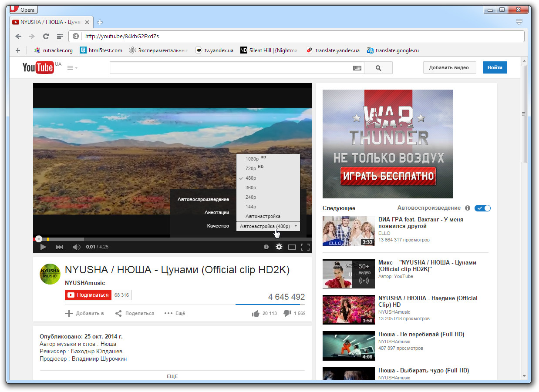Expand description with ЕЩЁ
The height and width of the screenshot is (392, 539).
point(172,376)
